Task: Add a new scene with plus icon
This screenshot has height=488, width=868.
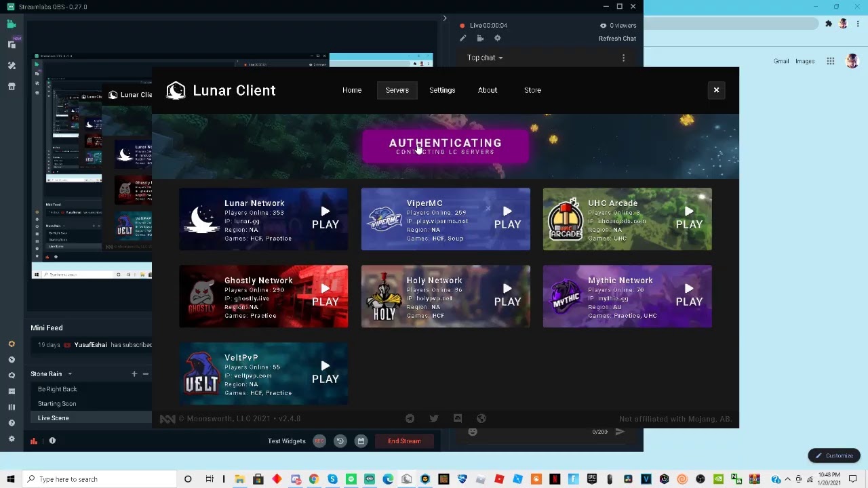Action: point(134,374)
